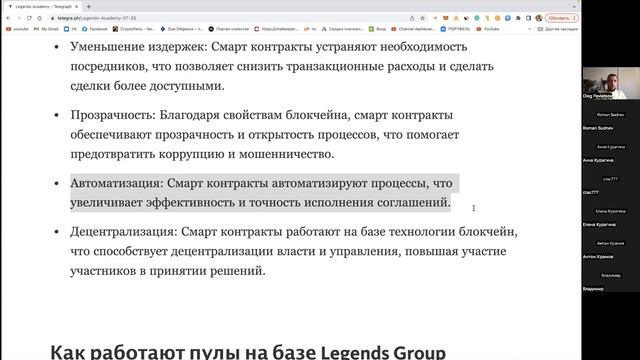Viewport: 640px width, 360px height.
Task: Open the VK bookmark
Action: pyautogui.click(x=71, y=29)
